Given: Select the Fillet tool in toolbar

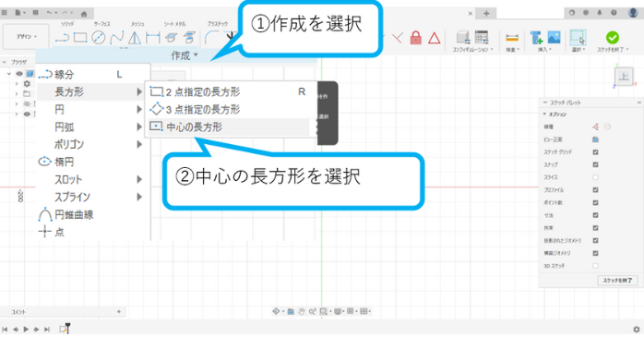Looking at the screenshot, I should click(212, 38).
